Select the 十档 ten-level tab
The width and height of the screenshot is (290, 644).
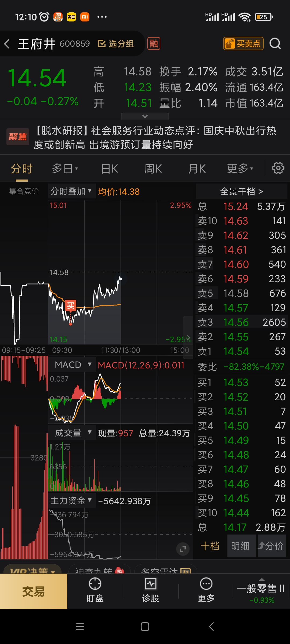point(210,546)
